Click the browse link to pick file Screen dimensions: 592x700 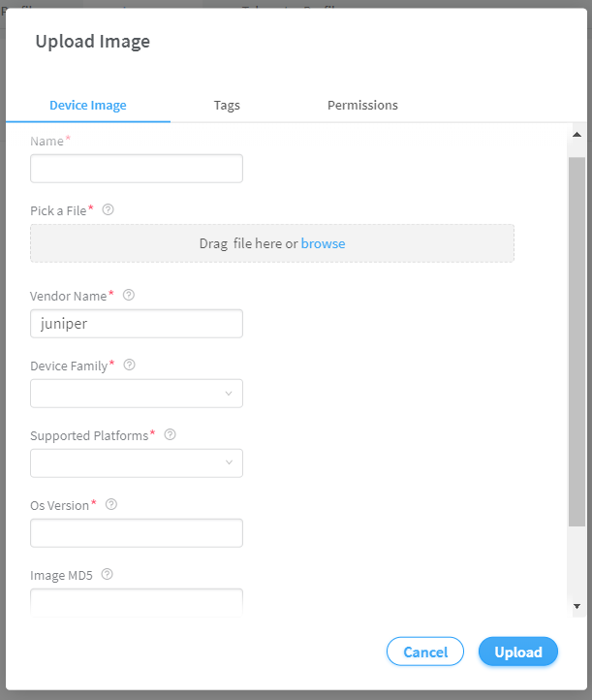point(323,243)
